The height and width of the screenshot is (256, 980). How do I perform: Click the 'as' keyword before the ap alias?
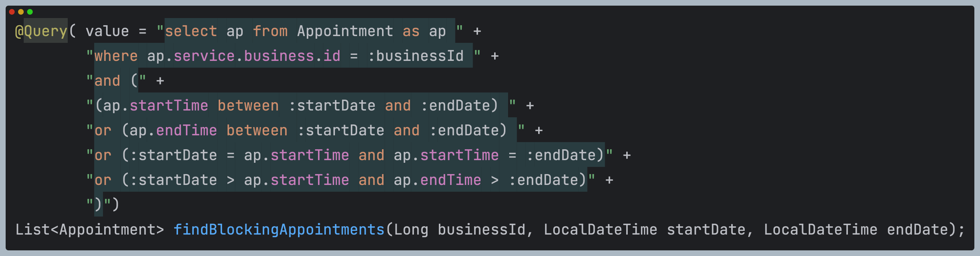tap(411, 31)
